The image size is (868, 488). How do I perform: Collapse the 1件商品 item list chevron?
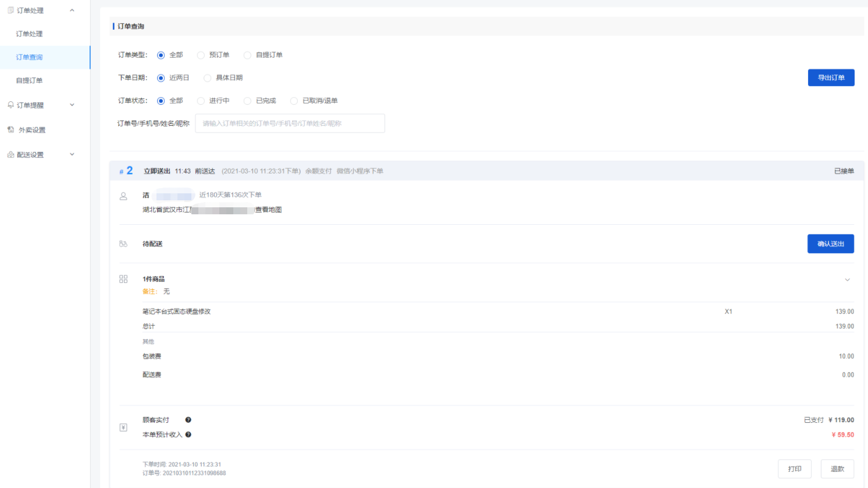click(847, 280)
